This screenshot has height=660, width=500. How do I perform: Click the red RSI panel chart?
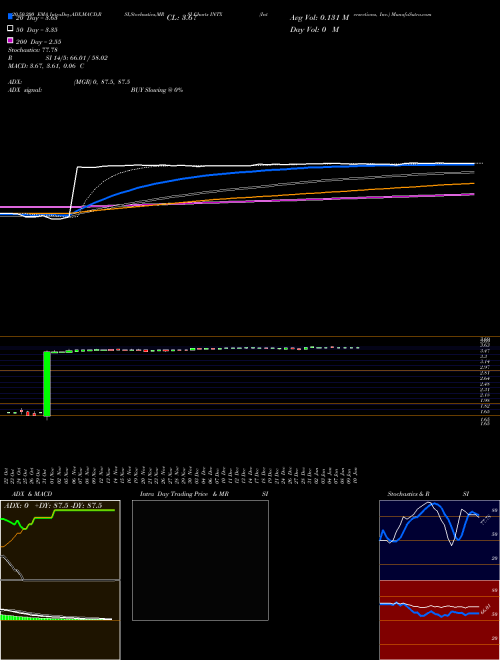(x=439, y=620)
